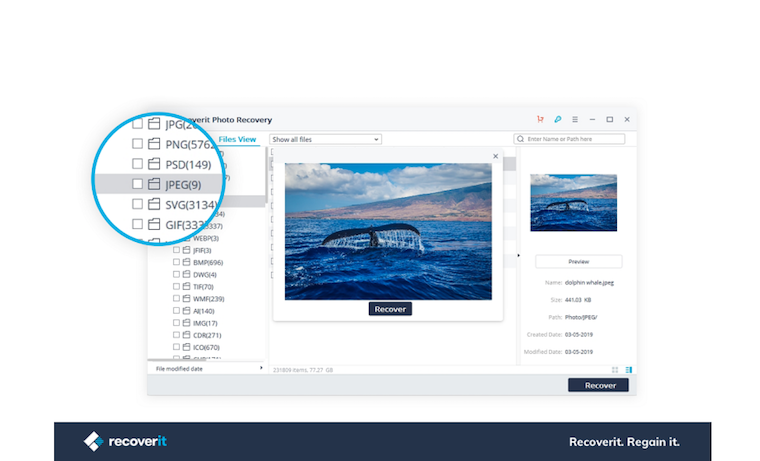Viewport: 760px width, 461px height.
Task: Click the Preview button under the thumbnail
Action: coord(579,262)
